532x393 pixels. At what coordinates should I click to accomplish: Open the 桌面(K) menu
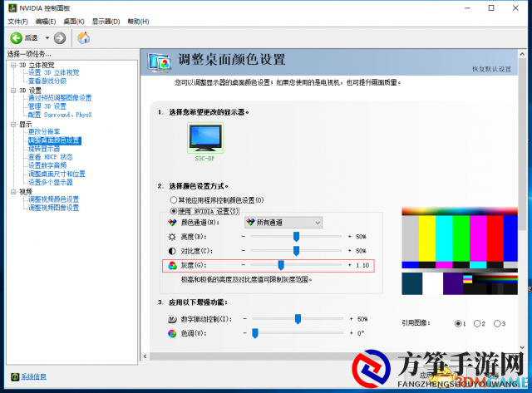pyautogui.click(x=74, y=22)
